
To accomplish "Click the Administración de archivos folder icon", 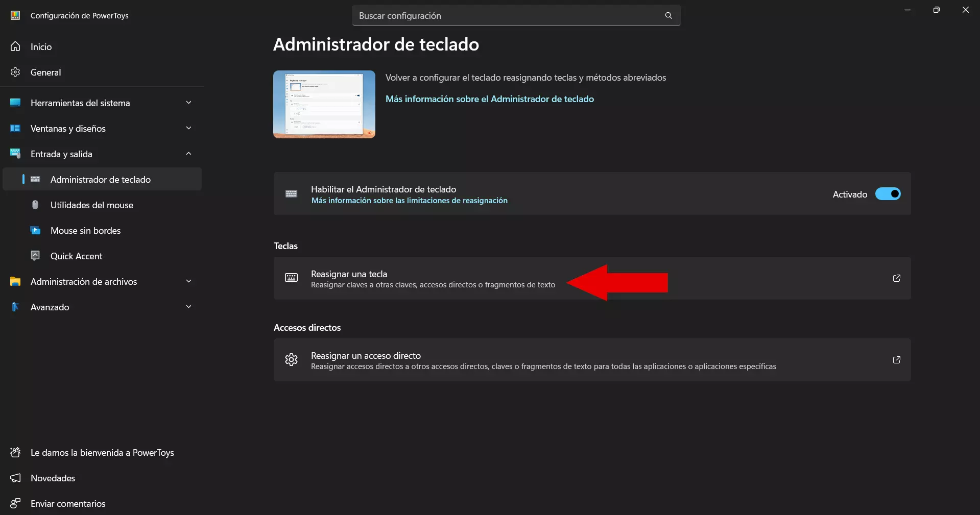I will pyautogui.click(x=16, y=281).
